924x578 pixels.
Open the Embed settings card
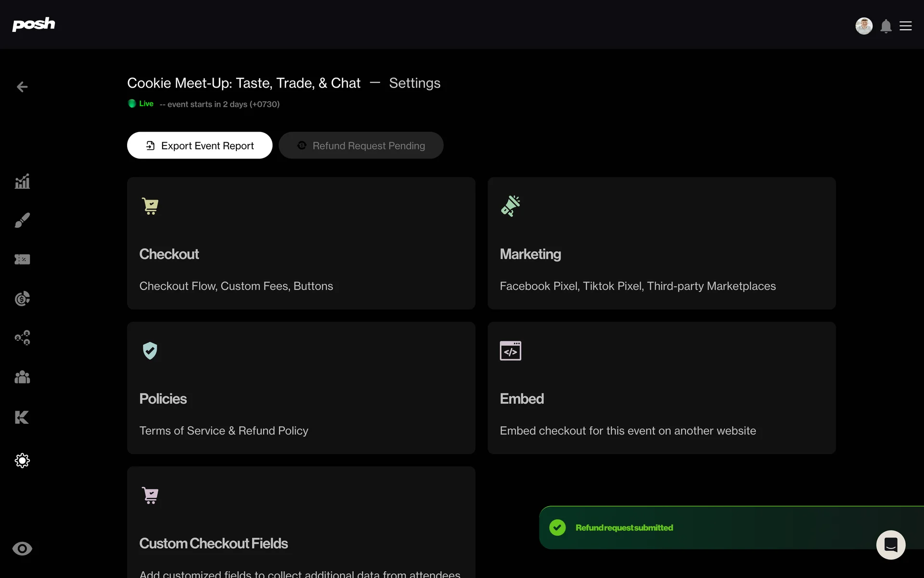click(x=662, y=388)
